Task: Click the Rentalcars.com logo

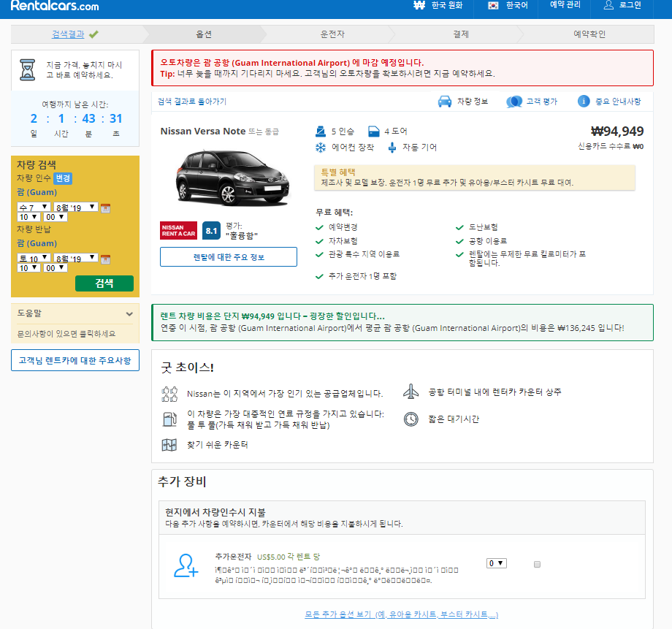Action: [55, 6]
